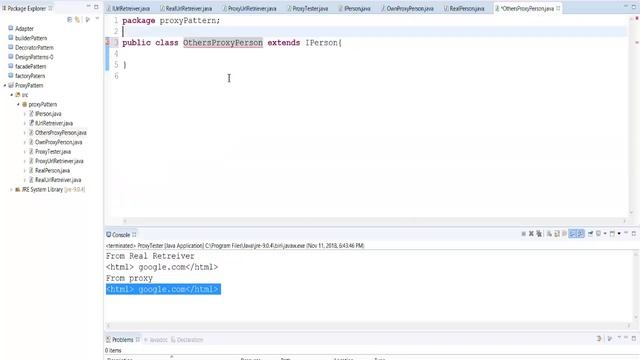Toggle Show Console on standard error change

point(580,233)
